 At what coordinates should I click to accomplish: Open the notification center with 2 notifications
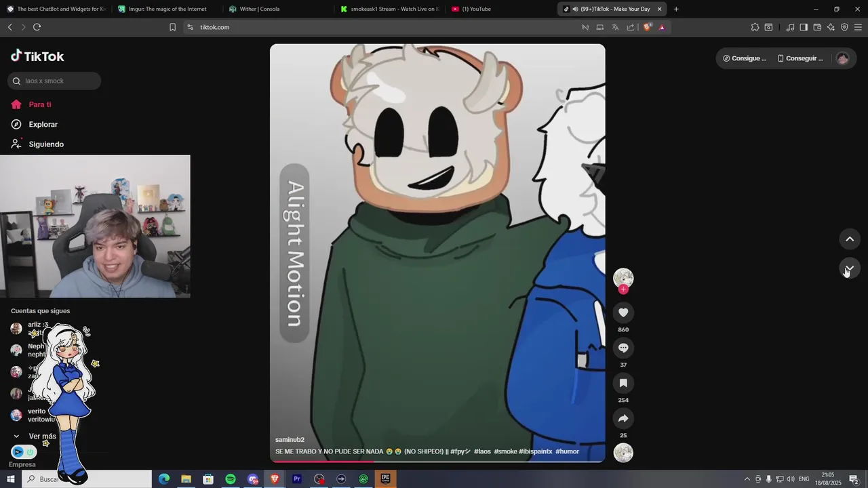point(854,479)
